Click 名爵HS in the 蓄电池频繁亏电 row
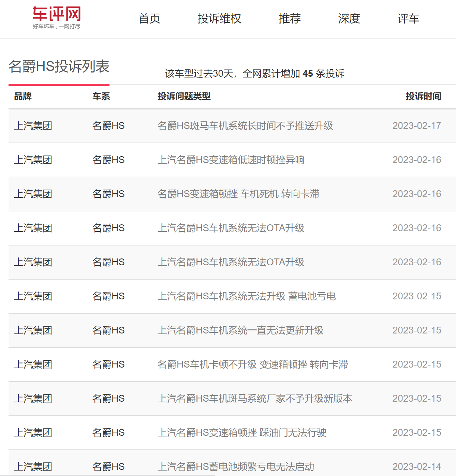 (108, 467)
